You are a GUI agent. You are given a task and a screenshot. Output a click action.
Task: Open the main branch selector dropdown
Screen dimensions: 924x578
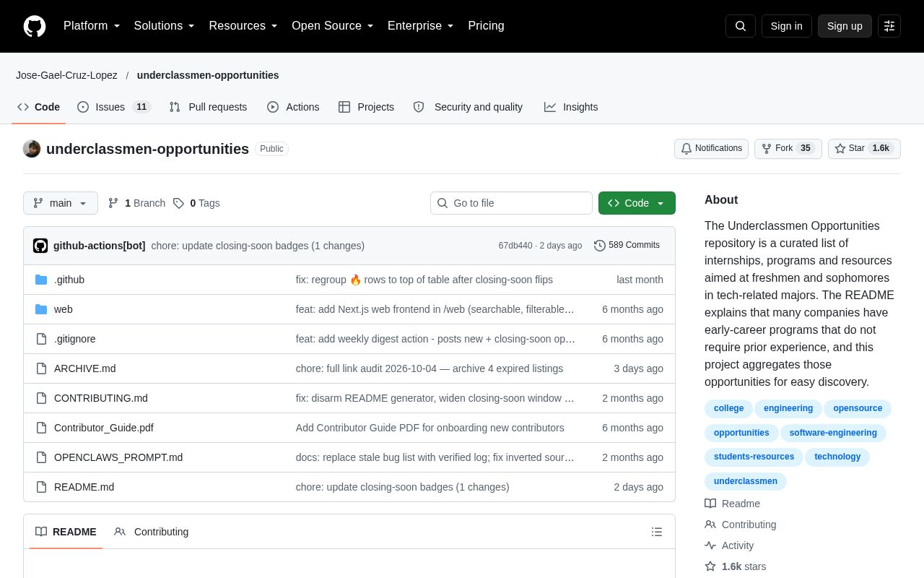[x=61, y=203]
